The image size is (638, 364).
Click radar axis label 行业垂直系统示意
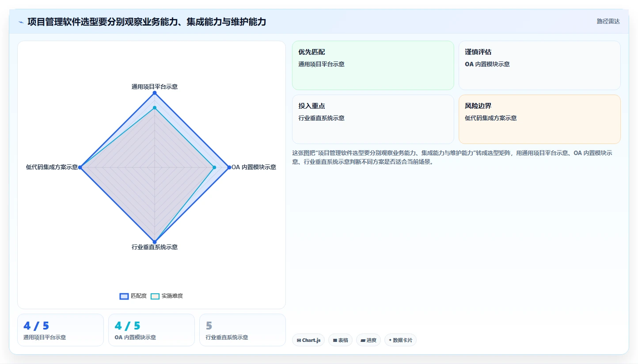155,247
